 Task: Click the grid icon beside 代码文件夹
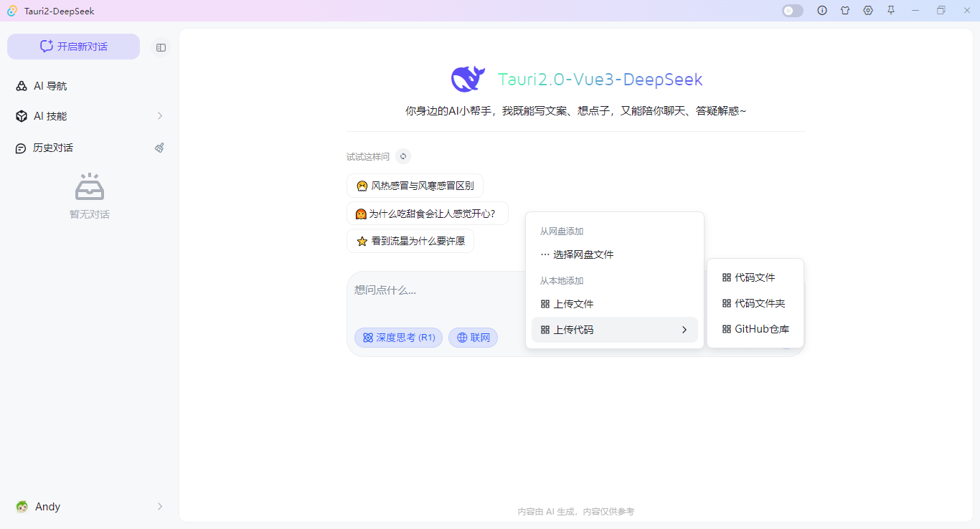tap(726, 303)
